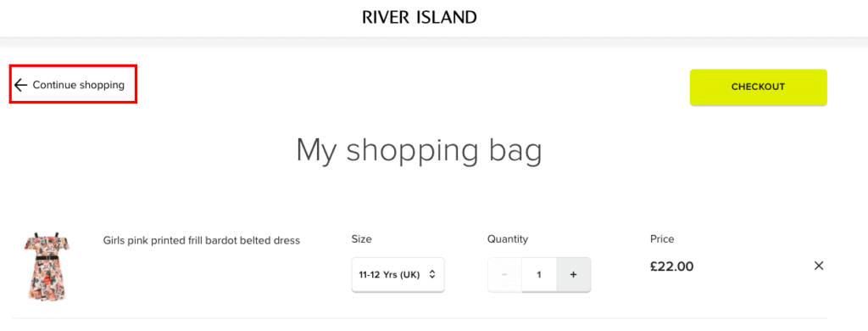Increase quantity with the plus button

[574, 274]
